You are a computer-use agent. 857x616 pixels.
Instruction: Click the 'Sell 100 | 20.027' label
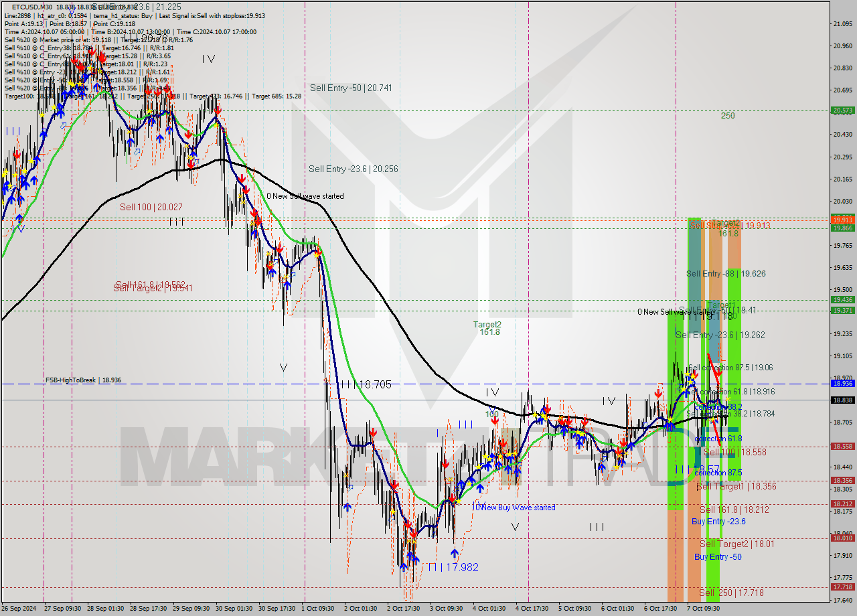point(151,207)
